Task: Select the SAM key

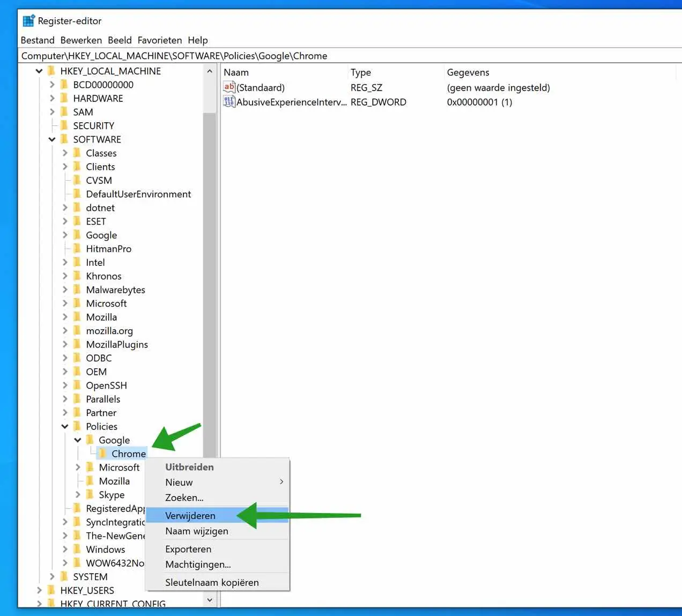Action: coord(83,112)
